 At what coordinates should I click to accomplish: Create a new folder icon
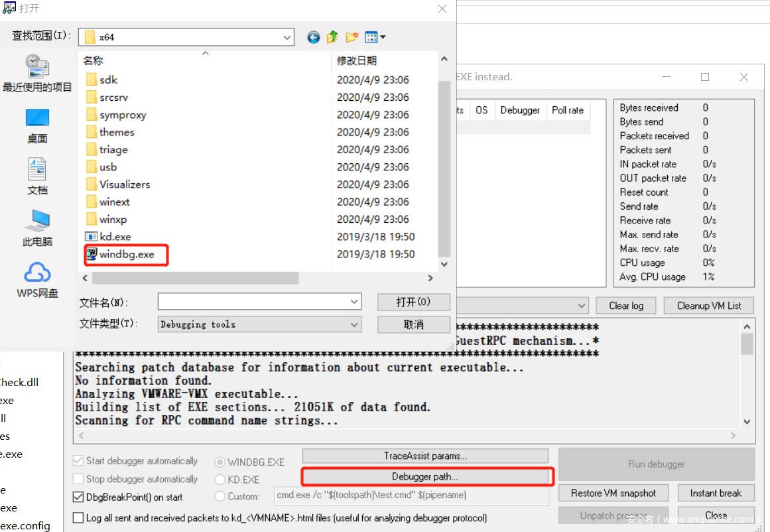[x=352, y=37]
